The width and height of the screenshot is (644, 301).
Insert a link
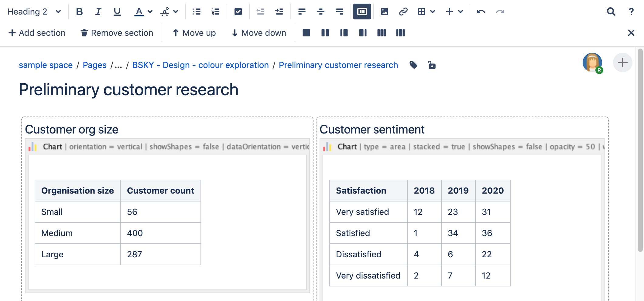[403, 12]
